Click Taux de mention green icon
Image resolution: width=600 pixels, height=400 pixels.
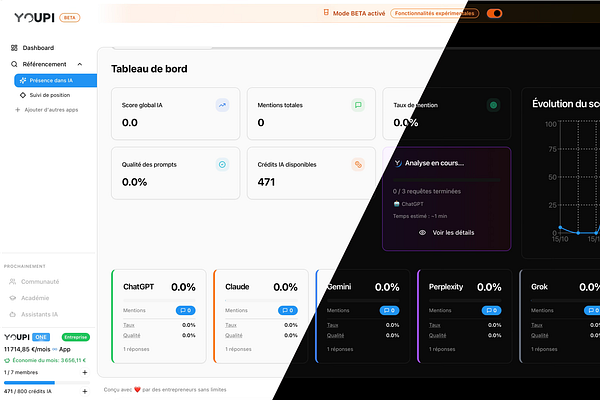(493, 105)
